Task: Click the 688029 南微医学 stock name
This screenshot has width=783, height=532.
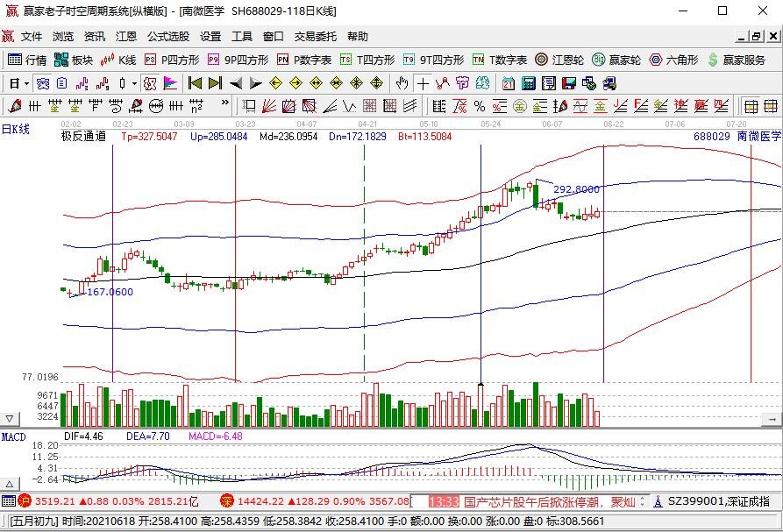Action: 737,136
